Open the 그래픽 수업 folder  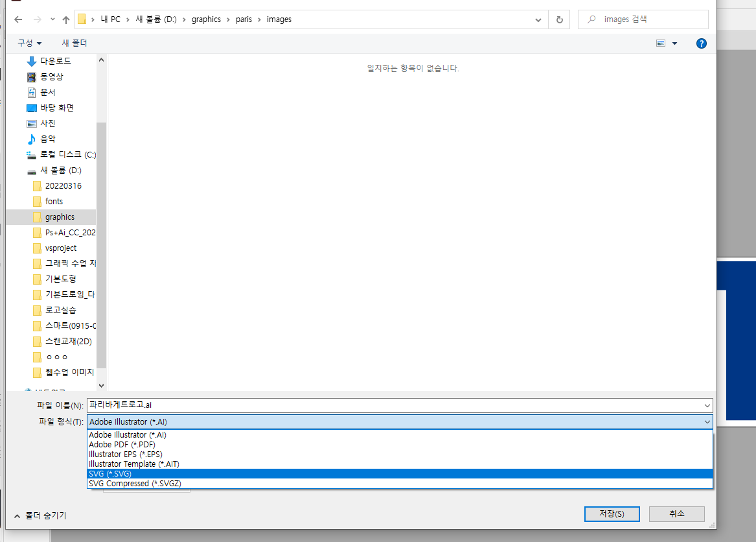coord(71,263)
